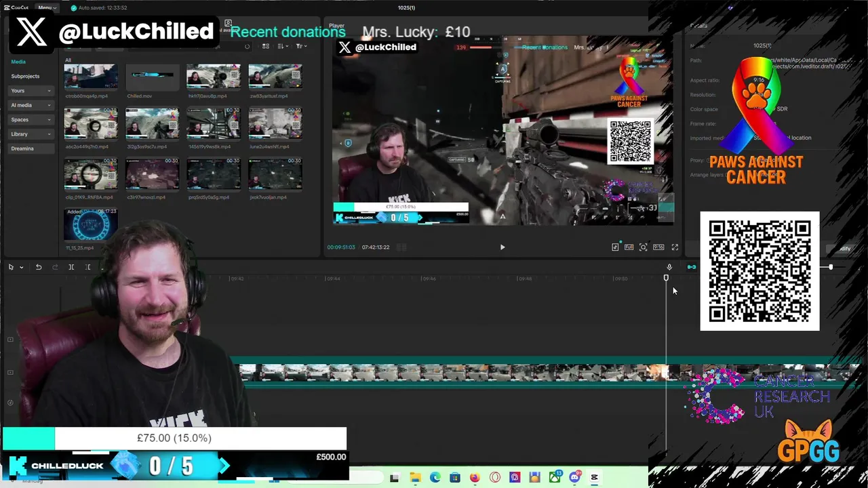The image size is (868, 488).
Task: Launch Microsoft Edge from taskbar
Action: pos(435,478)
